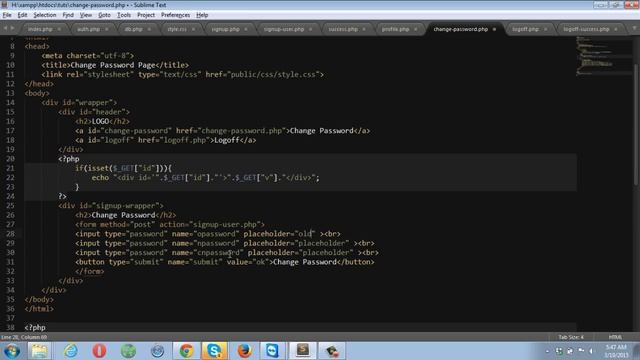Switch to the signup-user.php tab
Screen dimensions: 640x360
[284, 29]
